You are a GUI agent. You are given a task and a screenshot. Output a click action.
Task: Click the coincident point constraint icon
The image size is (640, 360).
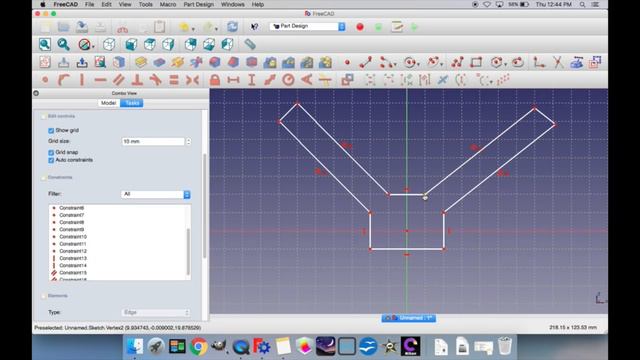(45, 80)
